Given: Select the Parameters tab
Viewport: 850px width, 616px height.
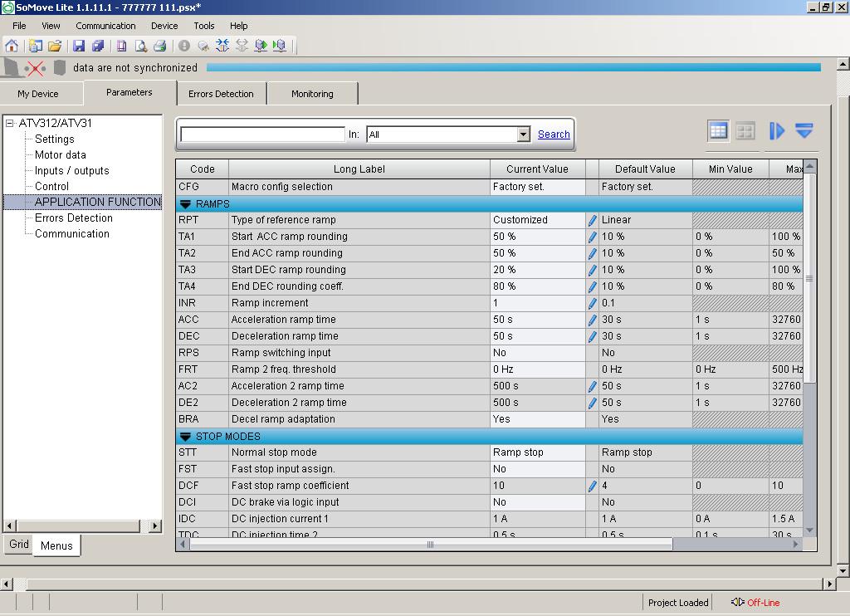Looking at the screenshot, I should pos(129,92).
